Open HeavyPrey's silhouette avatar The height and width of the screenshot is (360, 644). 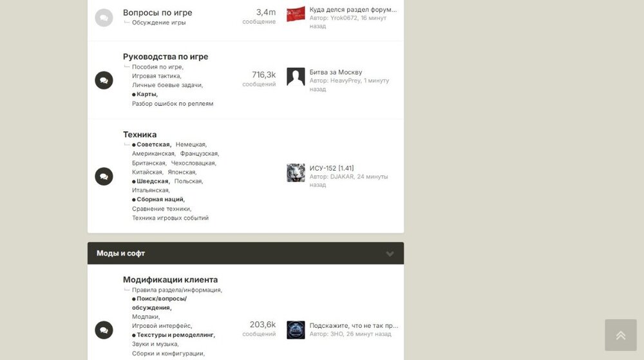click(x=296, y=77)
